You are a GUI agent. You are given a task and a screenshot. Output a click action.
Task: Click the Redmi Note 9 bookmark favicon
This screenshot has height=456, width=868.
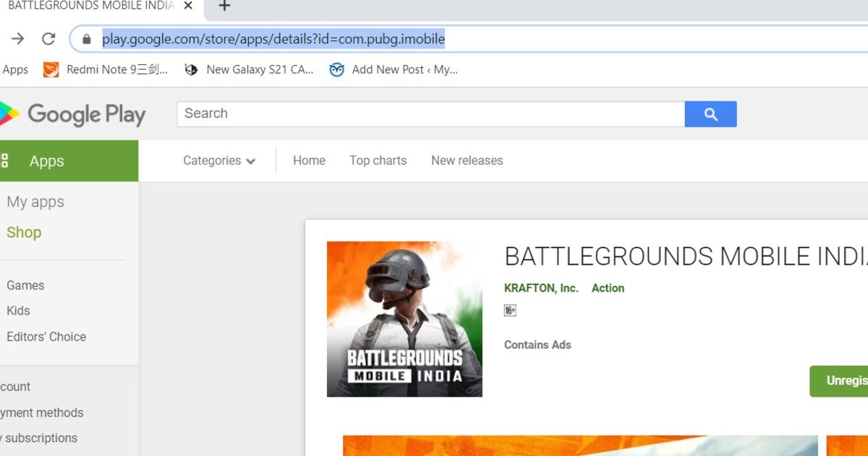(51, 69)
